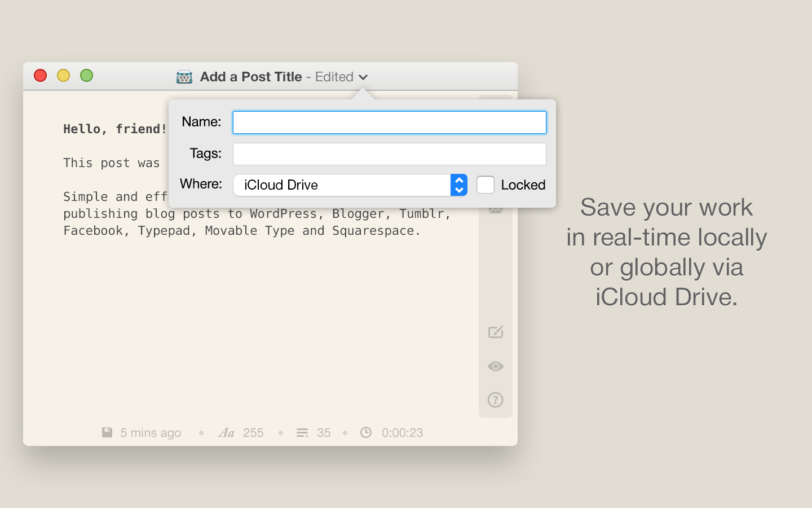Close the window with the red button

pos(41,76)
